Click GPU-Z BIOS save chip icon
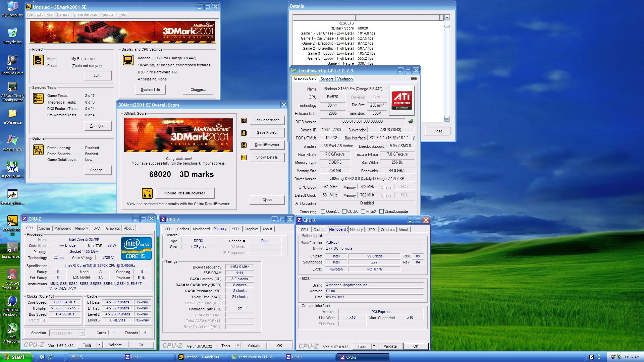The image size is (644, 362). coord(411,121)
